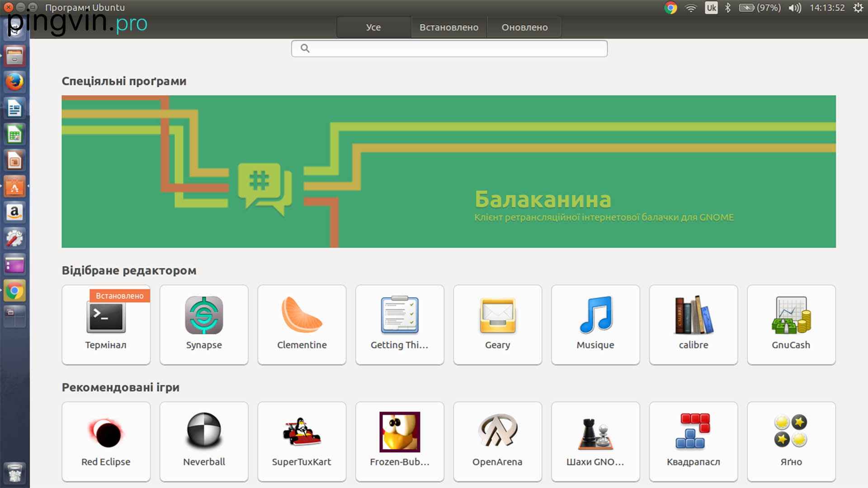This screenshot has height=488, width=868.
Task: Open calibre book library tile
Action: click(693, 324)
